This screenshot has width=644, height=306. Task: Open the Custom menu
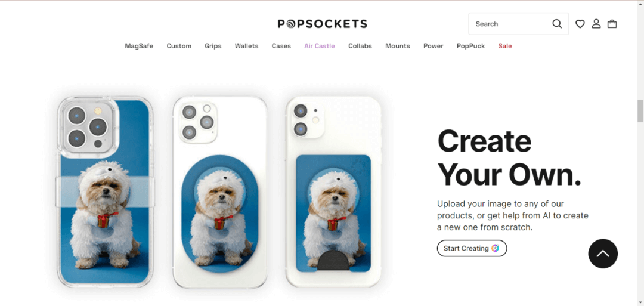[179, 46]
